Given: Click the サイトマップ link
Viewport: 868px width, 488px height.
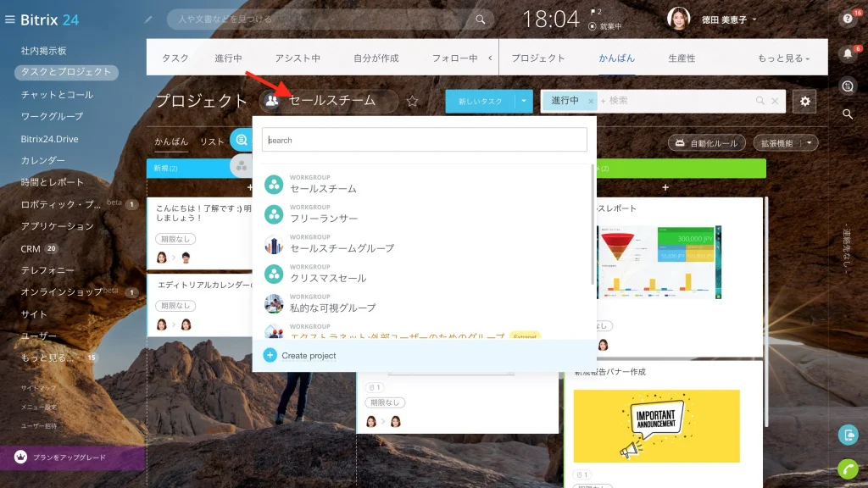Looking at the screenshot, I should 39,388.
